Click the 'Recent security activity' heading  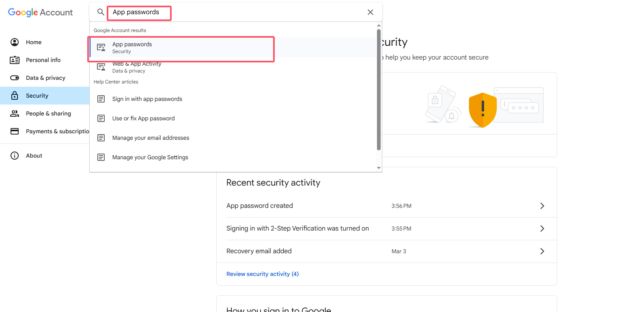coord(273,183)
